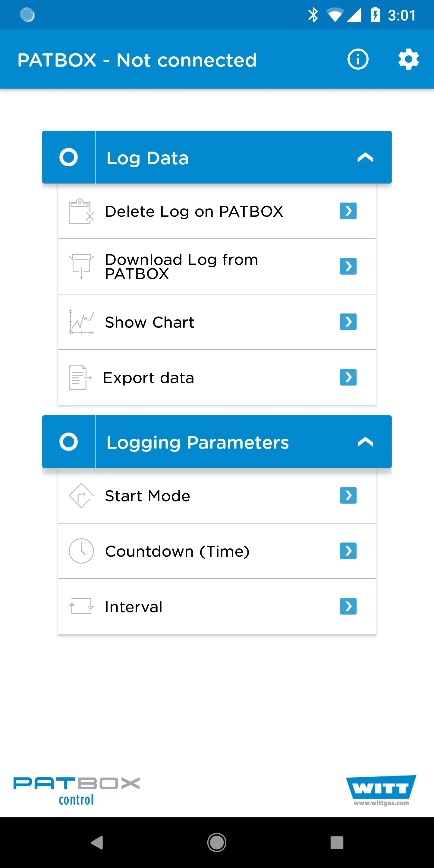
Task: Tap the Export data document icon
Action: coord(80,377)
